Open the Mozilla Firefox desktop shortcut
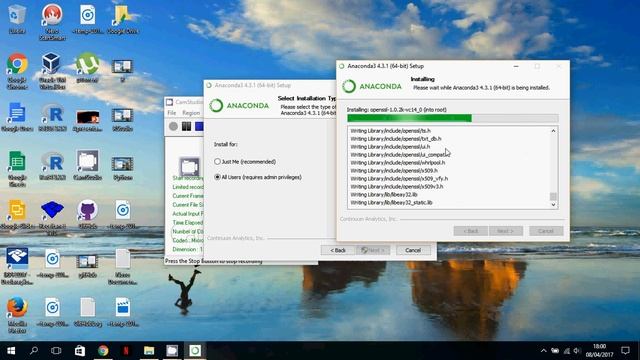This screenshot has height=360, width=640. [17, 315]
